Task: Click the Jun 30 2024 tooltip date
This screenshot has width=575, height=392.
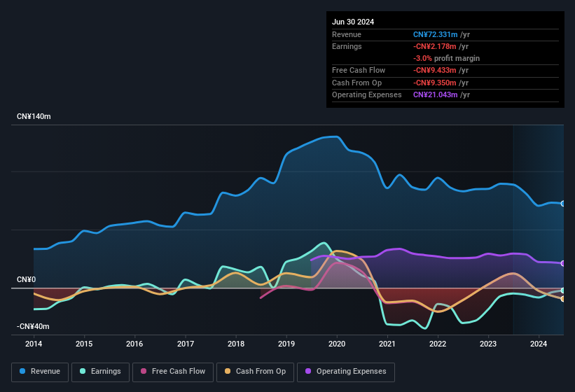Action: click(x=353, y=22)
